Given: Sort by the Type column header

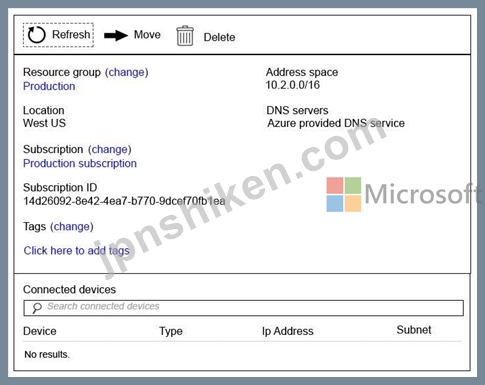Looking at the screenshot, I should [171, 331].
